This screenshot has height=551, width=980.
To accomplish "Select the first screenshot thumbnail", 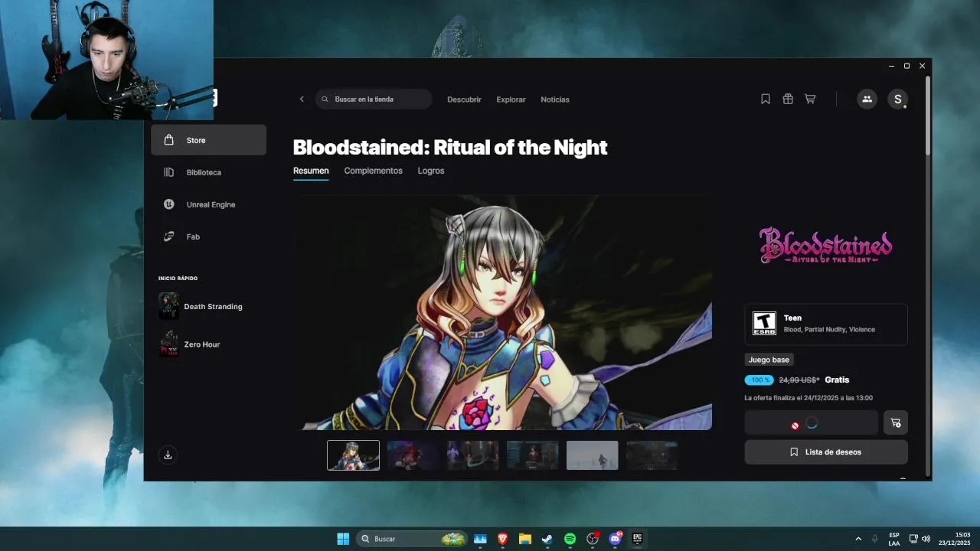I will pos(353,455).
